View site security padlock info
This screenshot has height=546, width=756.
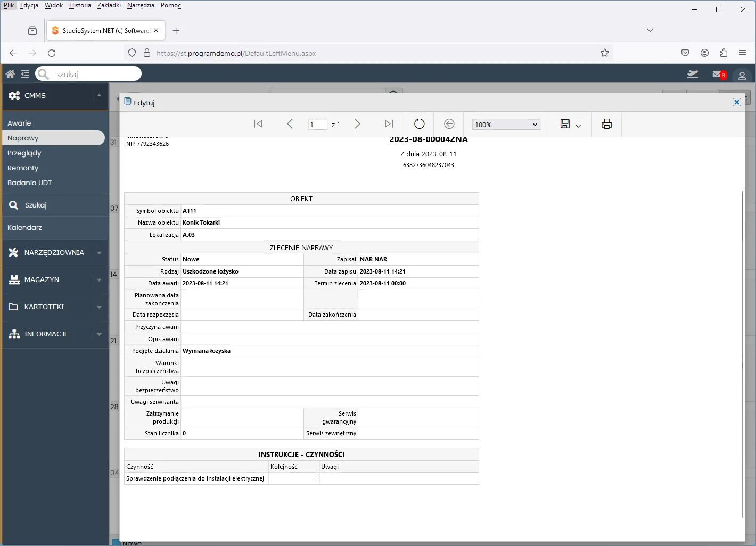click(x=147, y=53)
